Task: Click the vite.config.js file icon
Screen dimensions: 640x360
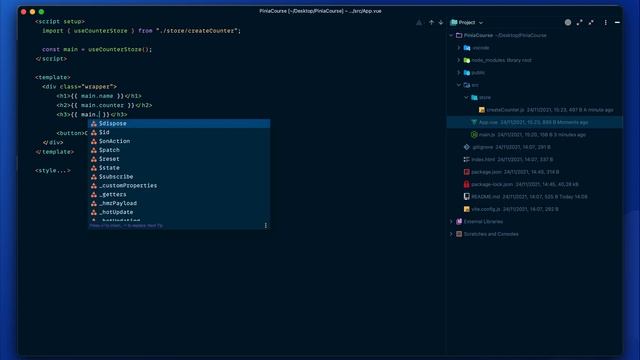Action: (x=467, y=209)
